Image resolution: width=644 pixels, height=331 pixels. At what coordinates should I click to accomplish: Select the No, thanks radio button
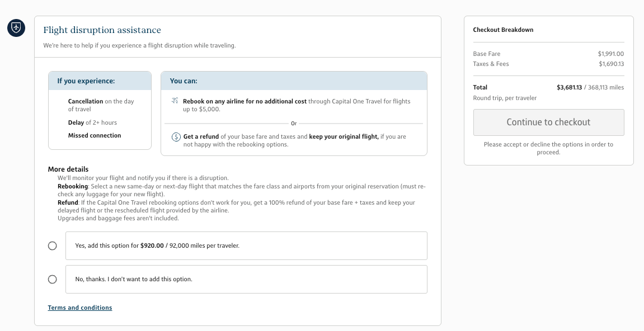52,279
